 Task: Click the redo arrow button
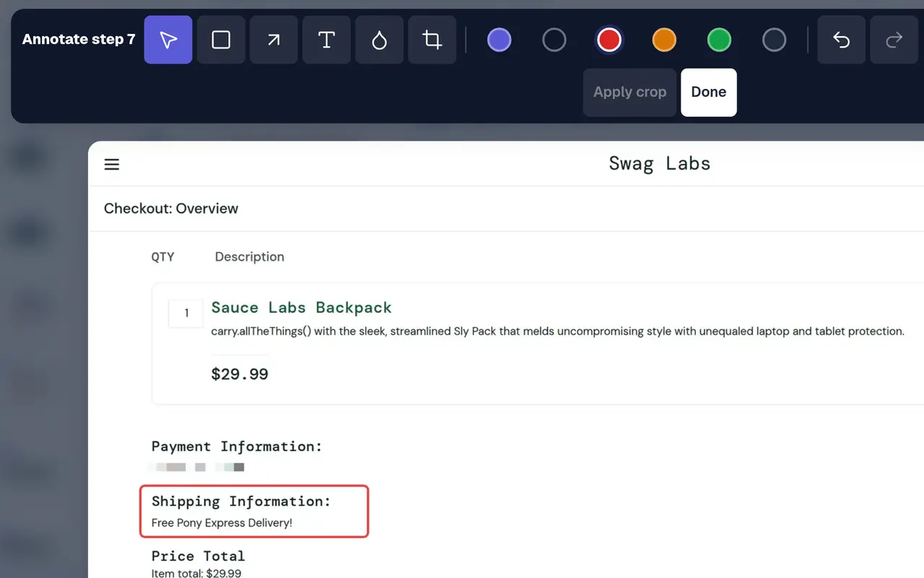[x=894, y=40]
